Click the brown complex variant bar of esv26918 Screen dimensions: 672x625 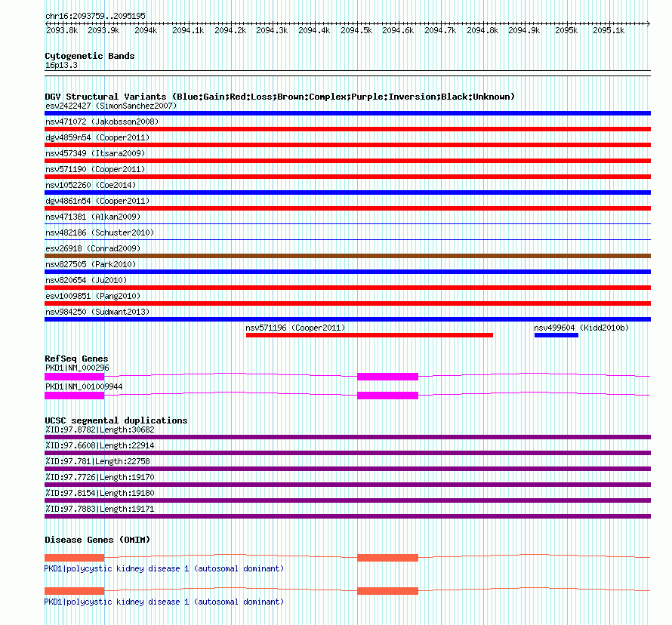[347, 256]
